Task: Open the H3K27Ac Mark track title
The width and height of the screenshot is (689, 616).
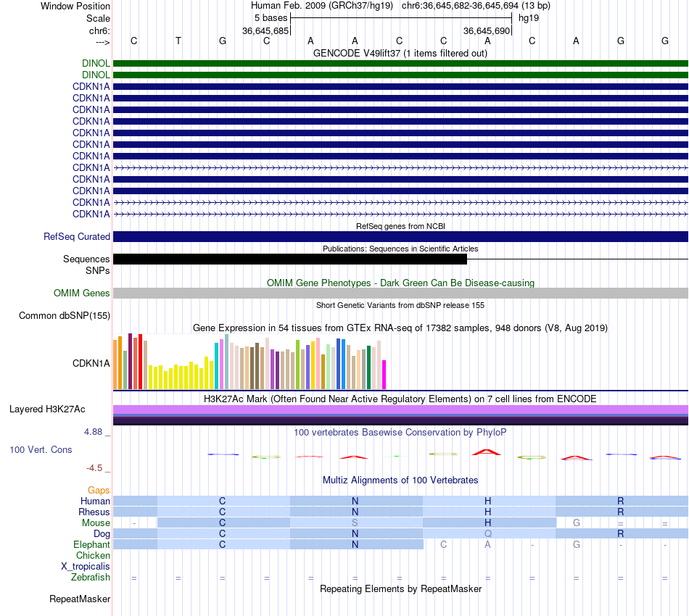Action: point(400,399)
